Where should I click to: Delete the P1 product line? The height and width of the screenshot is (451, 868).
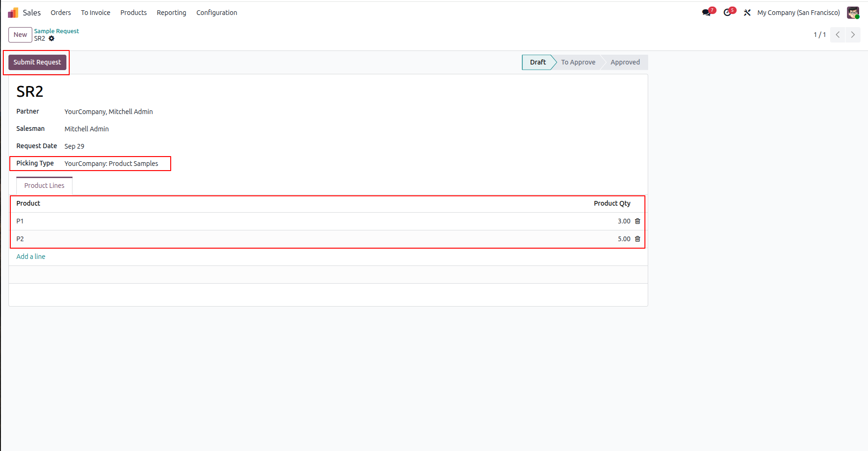(x=637, y=221)
